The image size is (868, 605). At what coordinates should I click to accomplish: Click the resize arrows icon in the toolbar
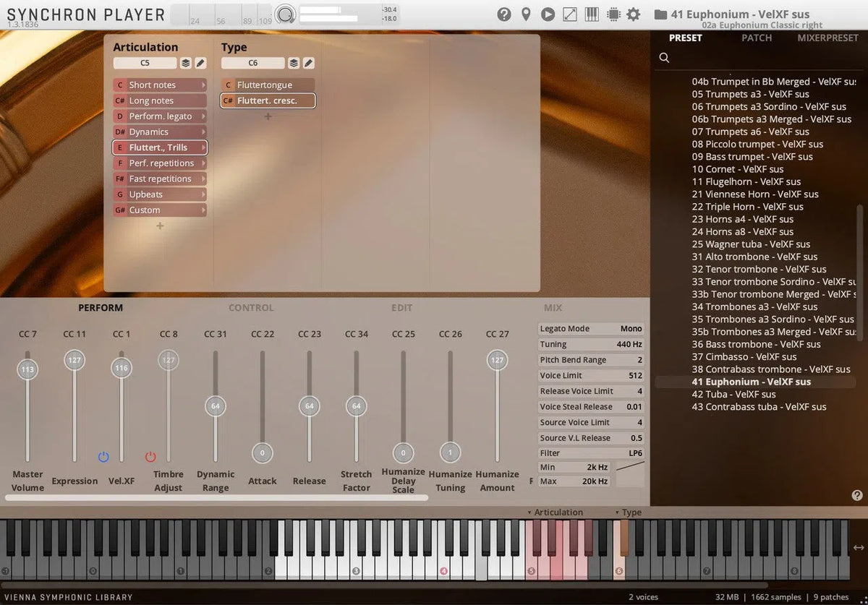coord(569,14)
